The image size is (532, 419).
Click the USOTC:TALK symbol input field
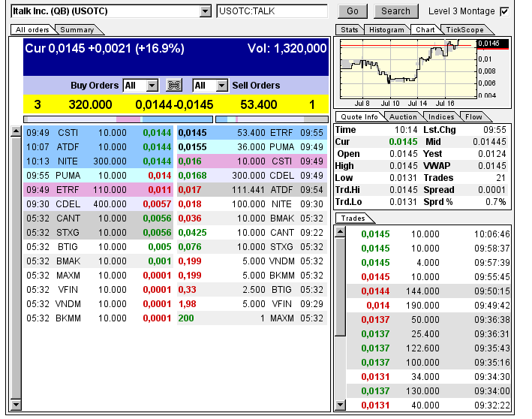point(272,11)
